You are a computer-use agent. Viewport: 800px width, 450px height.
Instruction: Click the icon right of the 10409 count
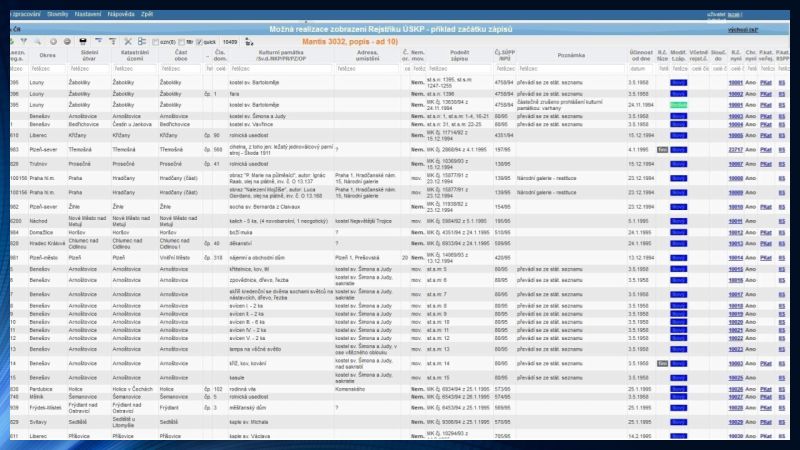[x=249, y=42]
